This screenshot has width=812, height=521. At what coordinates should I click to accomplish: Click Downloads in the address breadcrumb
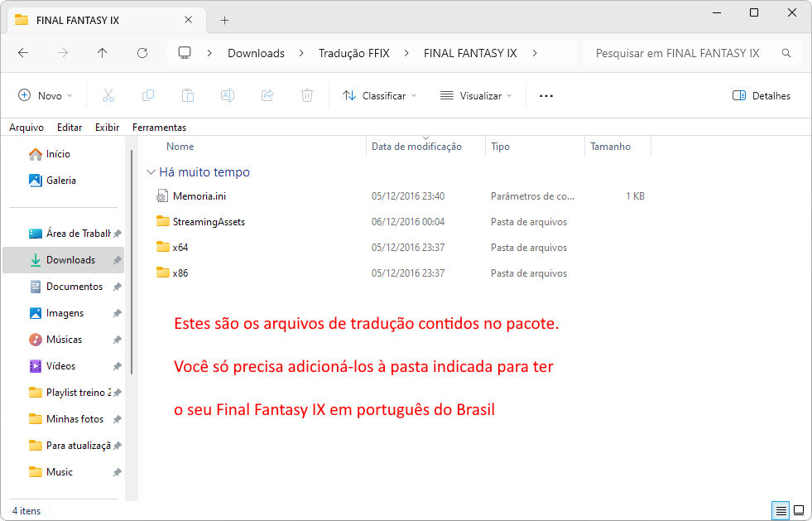click(x=257, y=53)
